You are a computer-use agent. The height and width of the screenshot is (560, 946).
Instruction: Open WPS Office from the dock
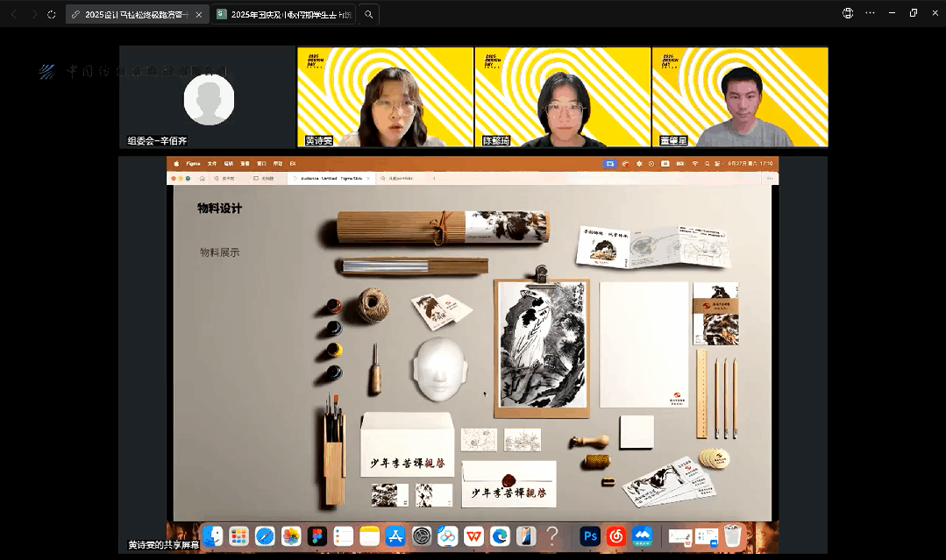tap(473, 535)
